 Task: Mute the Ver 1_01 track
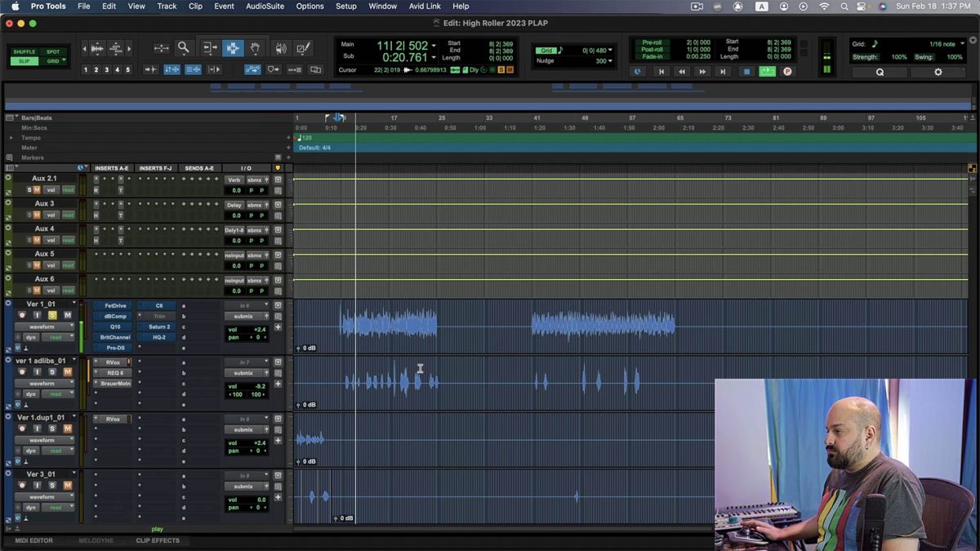66,315
